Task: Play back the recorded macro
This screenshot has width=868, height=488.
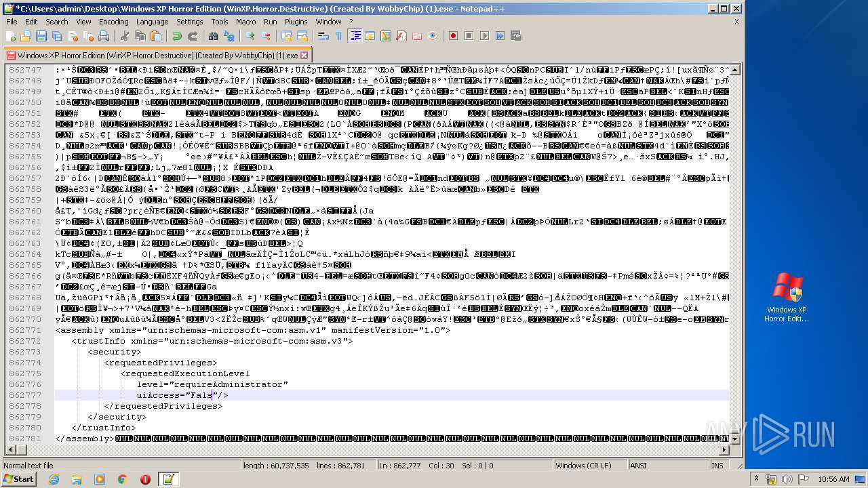Action: pyautogui.click(x=484, y=36)
